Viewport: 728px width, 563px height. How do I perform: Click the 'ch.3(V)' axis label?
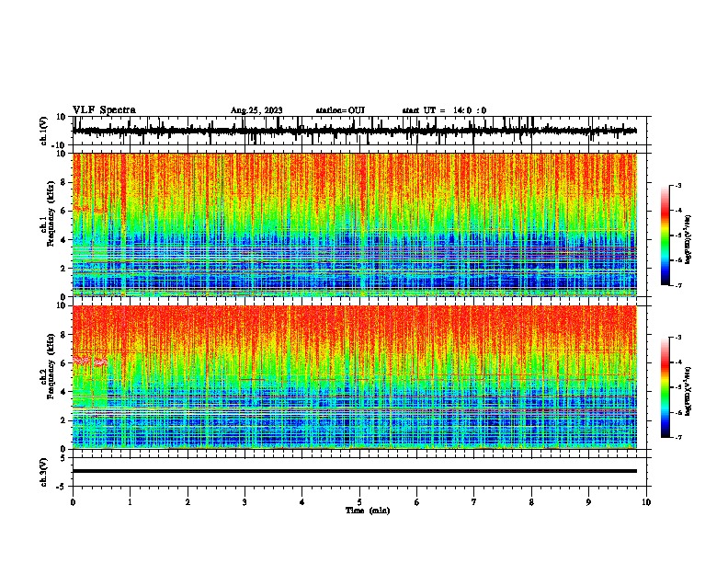coord(44,472)
